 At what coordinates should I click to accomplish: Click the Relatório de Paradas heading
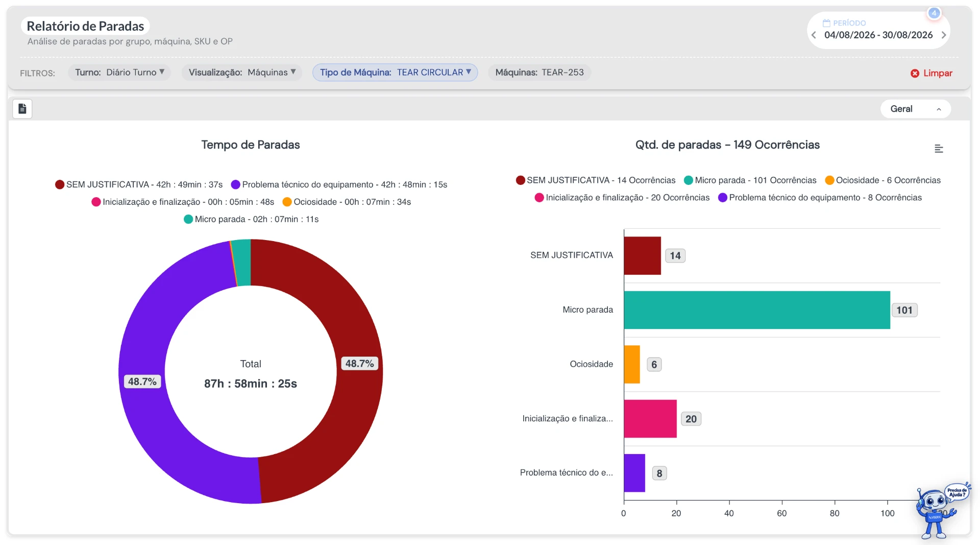(85, 26)
